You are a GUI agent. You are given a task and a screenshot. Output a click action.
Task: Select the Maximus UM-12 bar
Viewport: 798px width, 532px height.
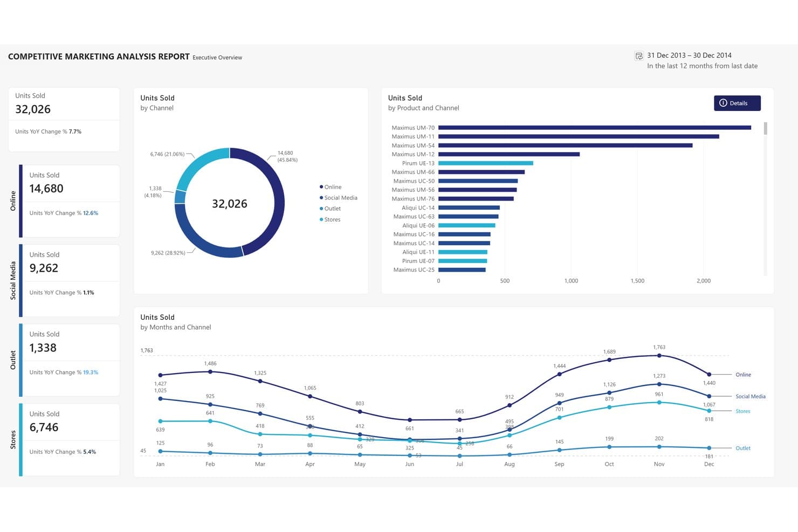pos(509,154)
